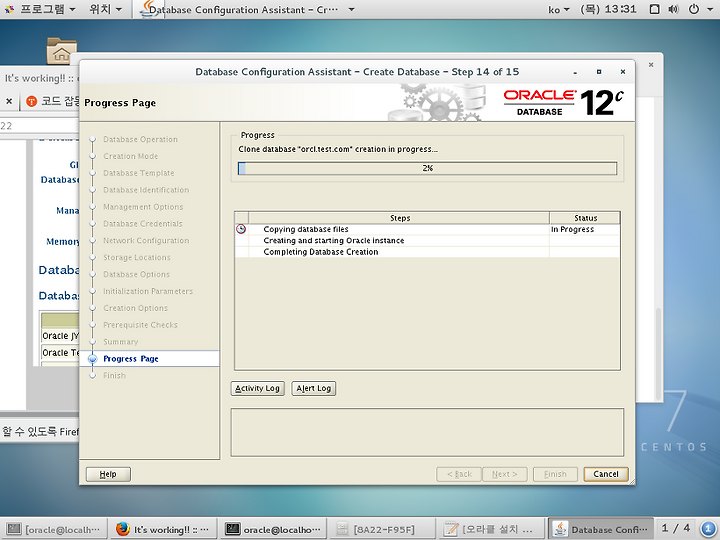Select the Copying database files row
Image resolution: width=720 pixels, height=540 pixels.
(427, 229)
